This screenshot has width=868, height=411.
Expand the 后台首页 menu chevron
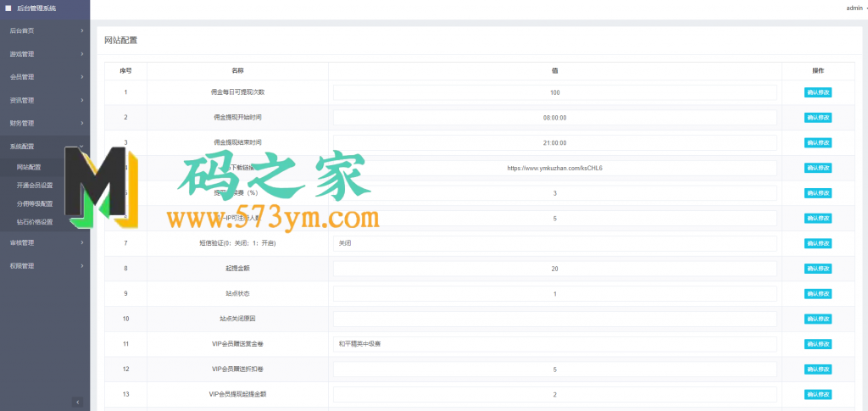click(x=82, y=31)
